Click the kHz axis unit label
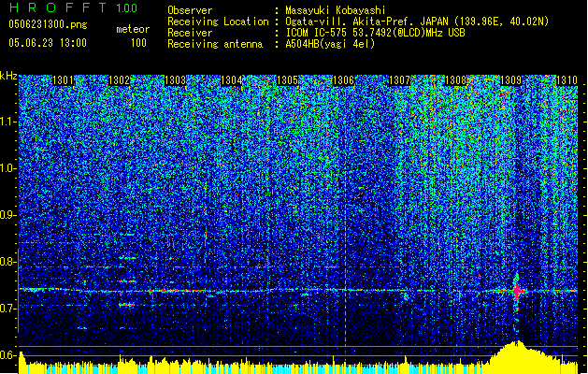This screenshot has height=374, width=588. tap(8, 76)
